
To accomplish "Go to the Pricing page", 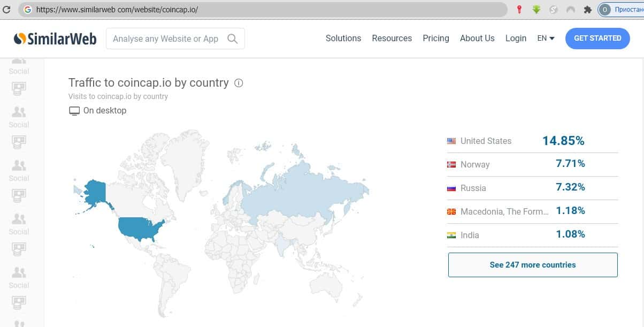I will pyautogui.click(x=436, y=39).
